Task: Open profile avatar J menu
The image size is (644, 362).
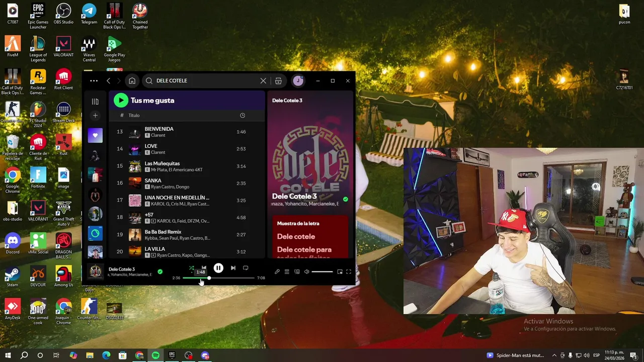Action: point(298,81)
